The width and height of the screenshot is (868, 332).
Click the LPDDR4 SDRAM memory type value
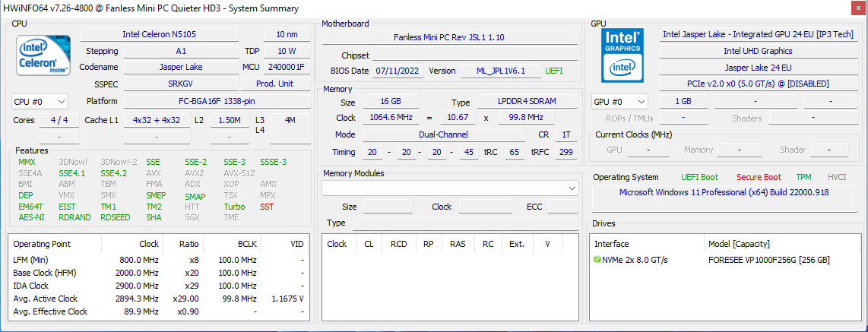527,102
